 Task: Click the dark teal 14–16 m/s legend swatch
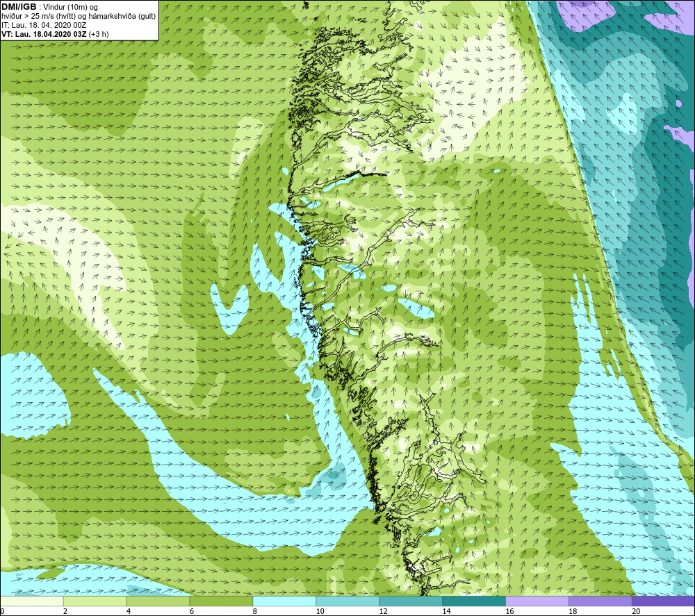tap(474, 601)
